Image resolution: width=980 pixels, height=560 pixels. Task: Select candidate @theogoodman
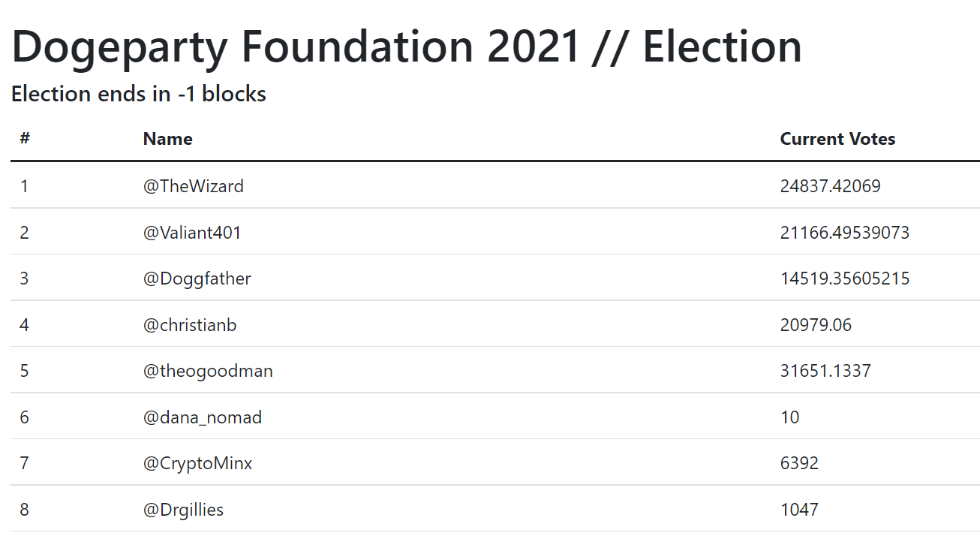208,371
